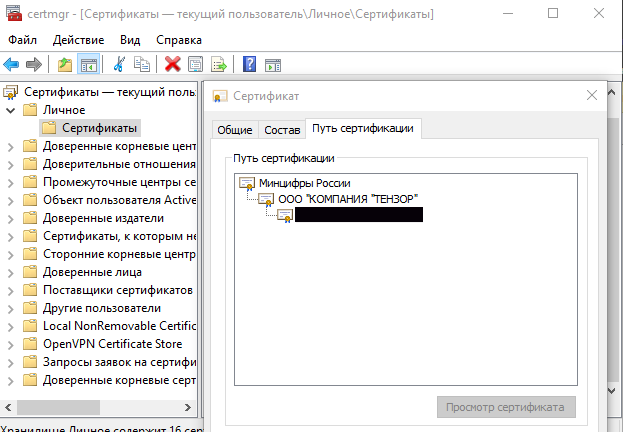Click the Copy toolbar icon
Viewport: 623px width, 432px height.
point(142,64)
